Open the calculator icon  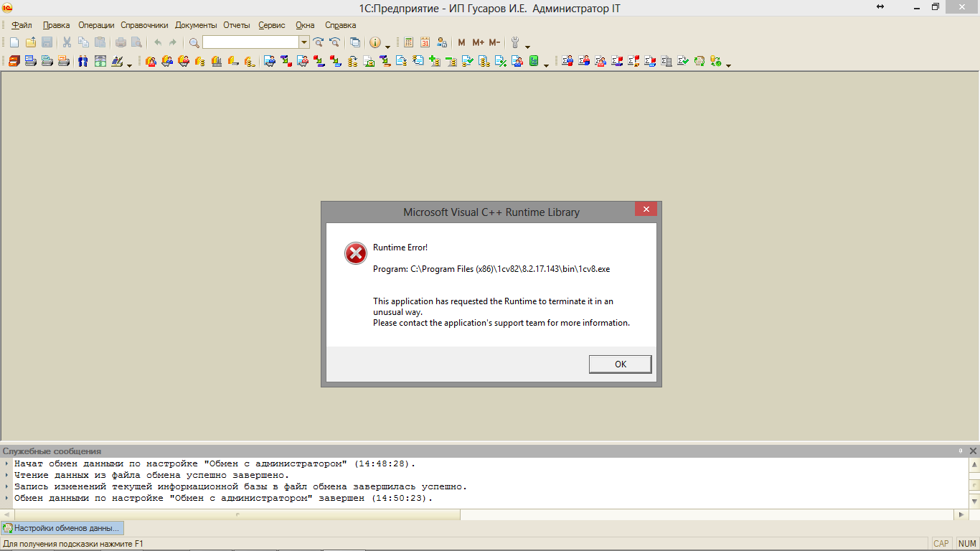(408, 42)
